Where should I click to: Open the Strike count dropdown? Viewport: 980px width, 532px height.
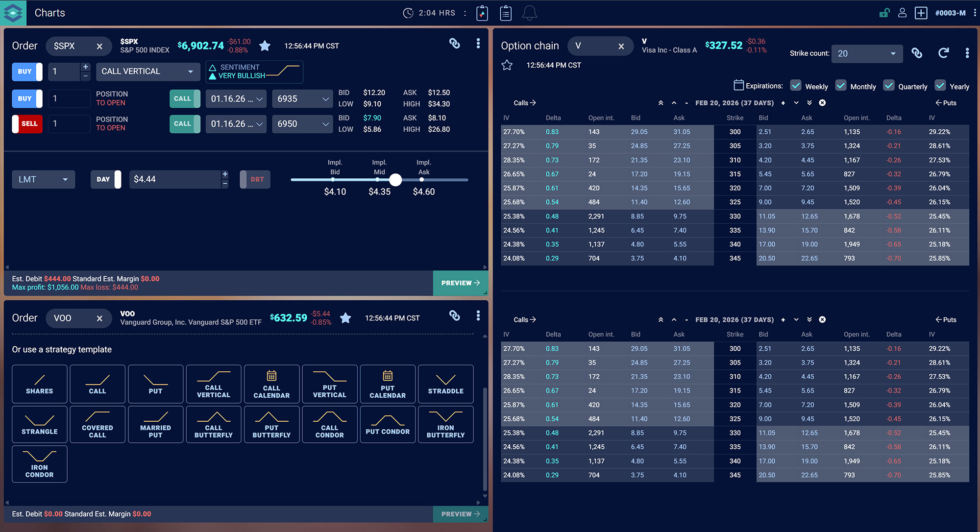point(866,53)
